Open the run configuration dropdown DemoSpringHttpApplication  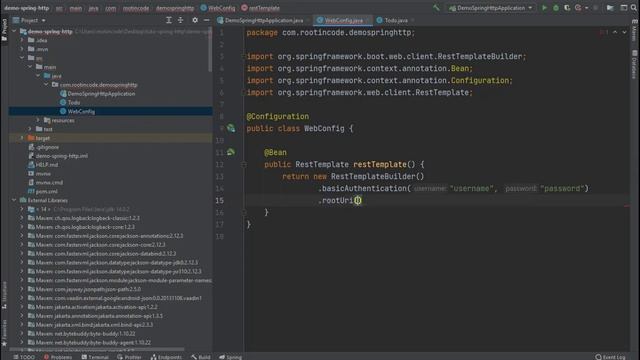tap(490, 8)
